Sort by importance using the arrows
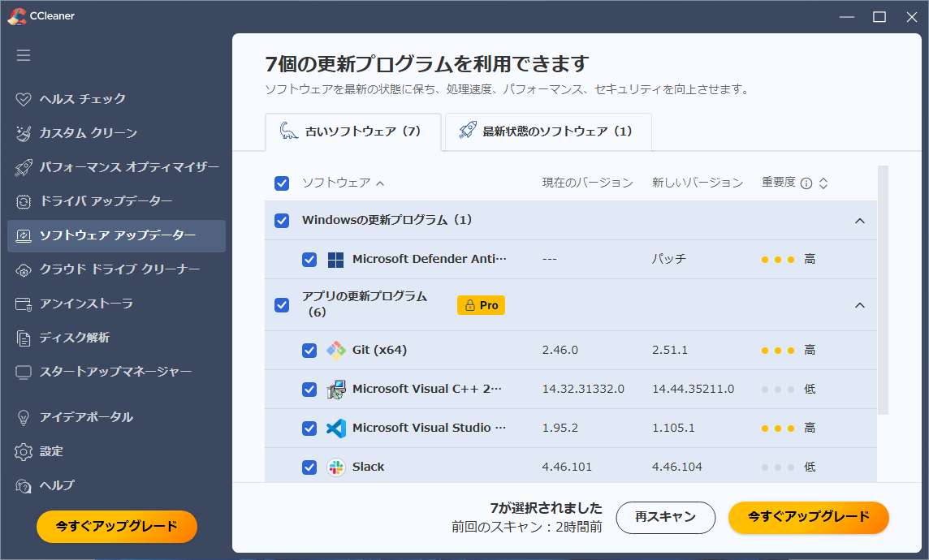The image size is (929, 560). (823, 183)
